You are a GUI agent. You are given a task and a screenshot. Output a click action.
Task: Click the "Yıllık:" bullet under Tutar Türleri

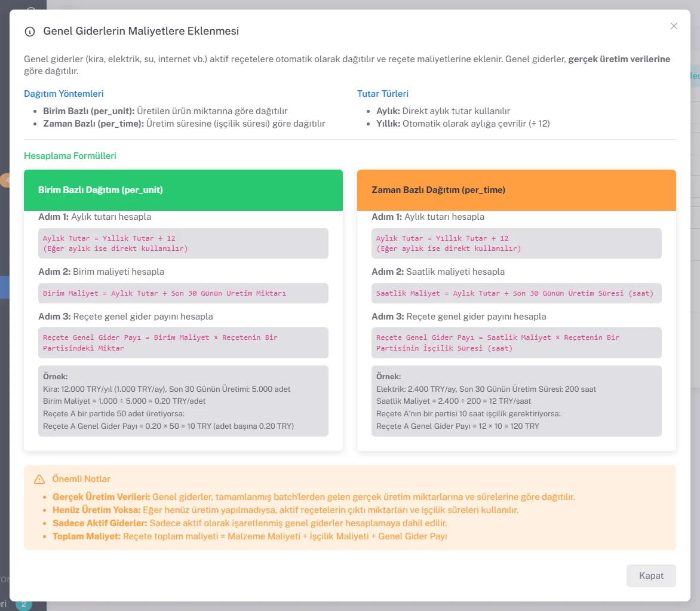463,124
